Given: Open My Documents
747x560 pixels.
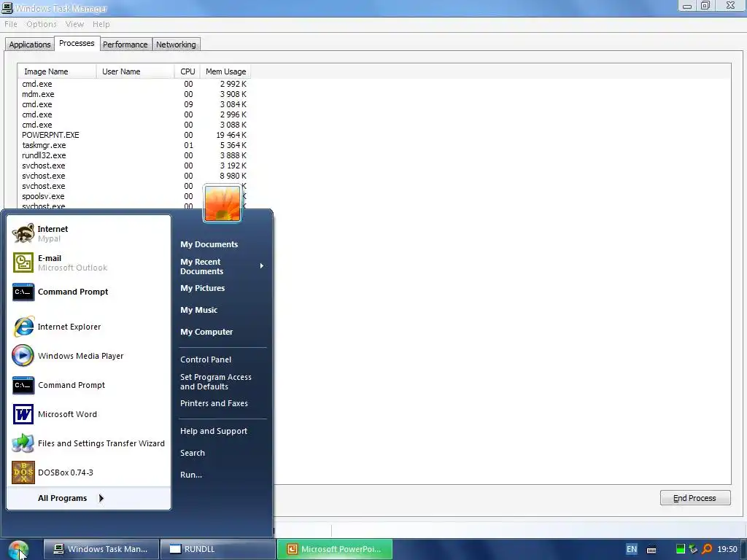Looking at the screenshot, I should click(209, 244).
